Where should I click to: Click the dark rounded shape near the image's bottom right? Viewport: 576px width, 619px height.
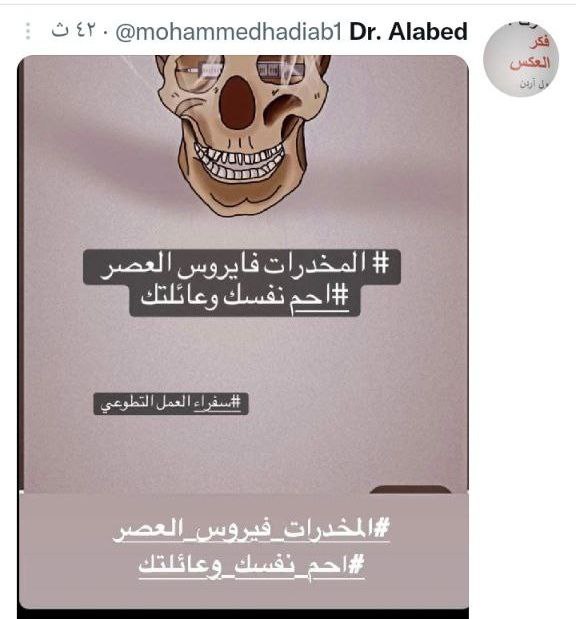[410, 490]
